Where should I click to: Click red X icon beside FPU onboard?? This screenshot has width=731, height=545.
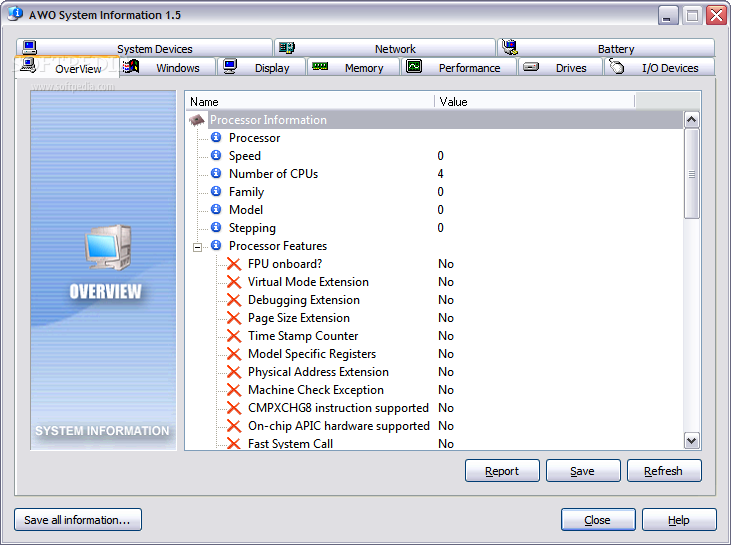tap(234, 264)
